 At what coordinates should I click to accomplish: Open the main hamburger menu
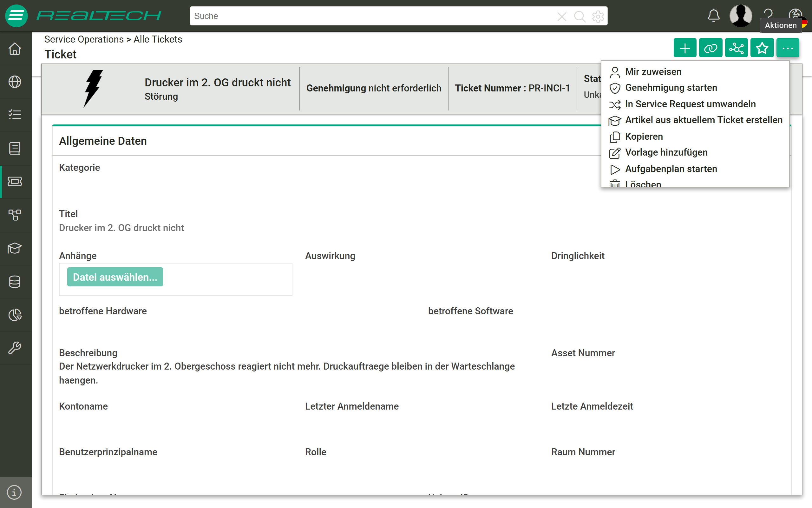(16, 16)
